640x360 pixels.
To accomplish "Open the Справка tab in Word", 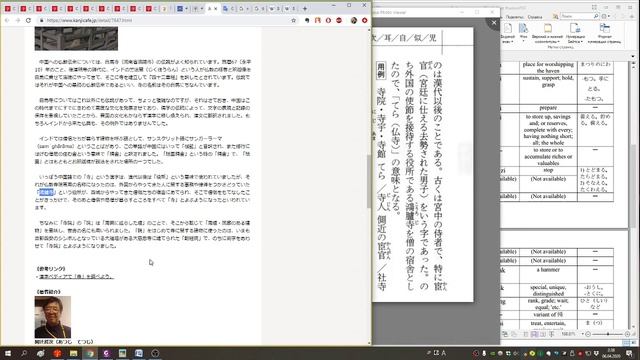I will [535, 17].
